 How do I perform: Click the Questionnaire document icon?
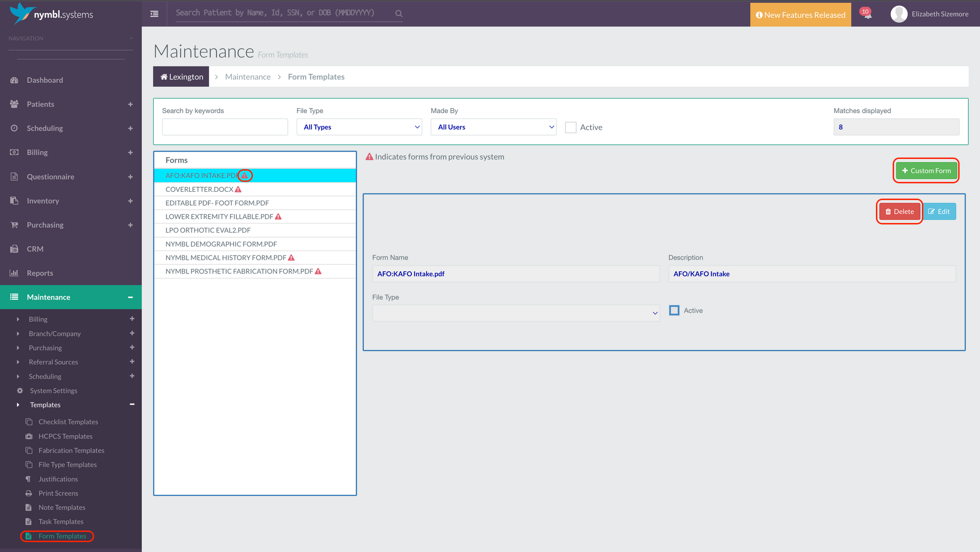(14, 177)
